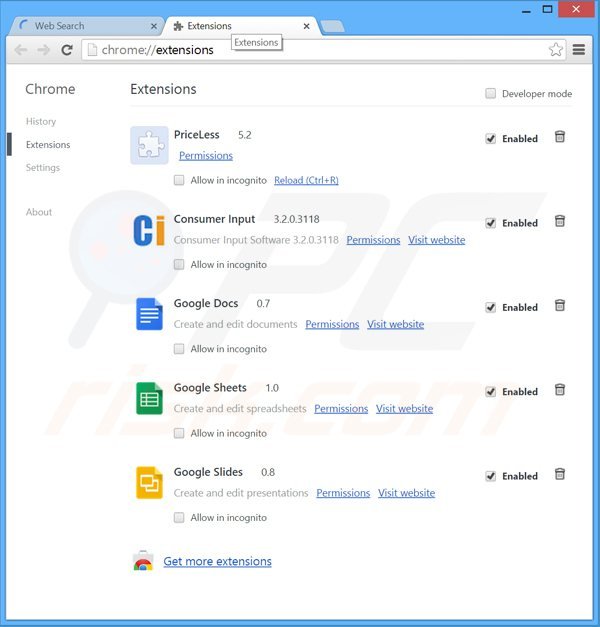Click Get more extensions link
Viewport: 600px width, 627px height.
[217, 561]
